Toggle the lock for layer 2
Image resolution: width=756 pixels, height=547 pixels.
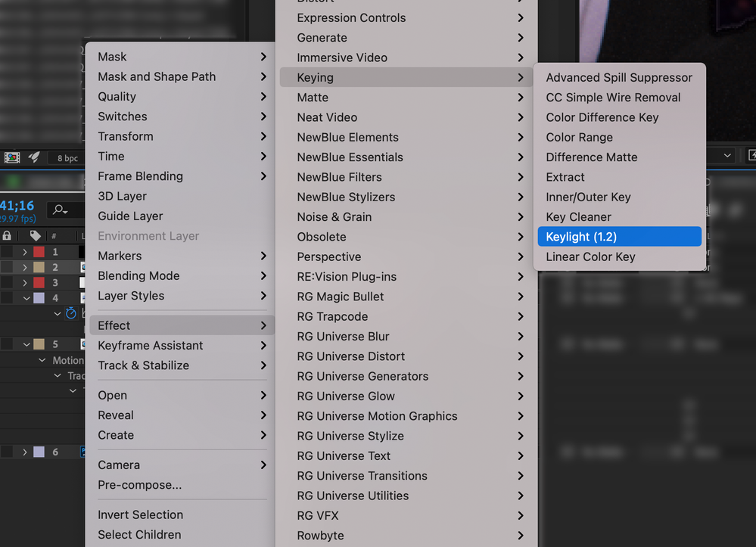tap(6, 266)
